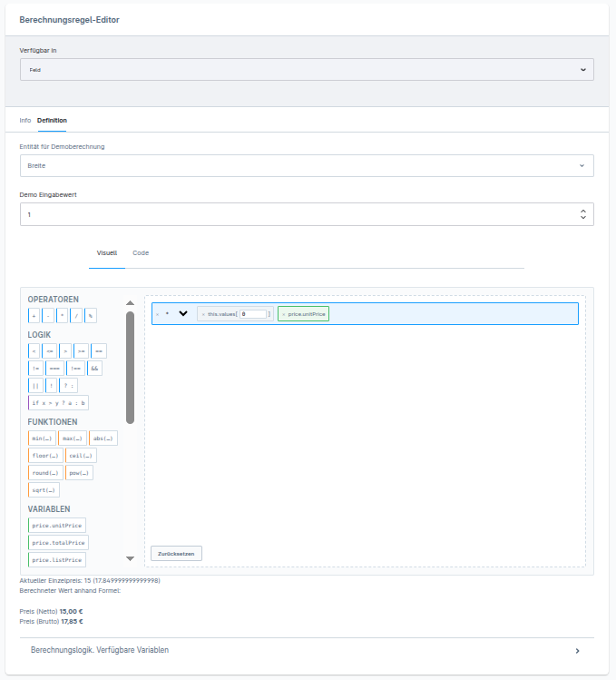Screen dimensions: 616x680
Task: Remove the this.values block from formula
Action: [203, 314]
